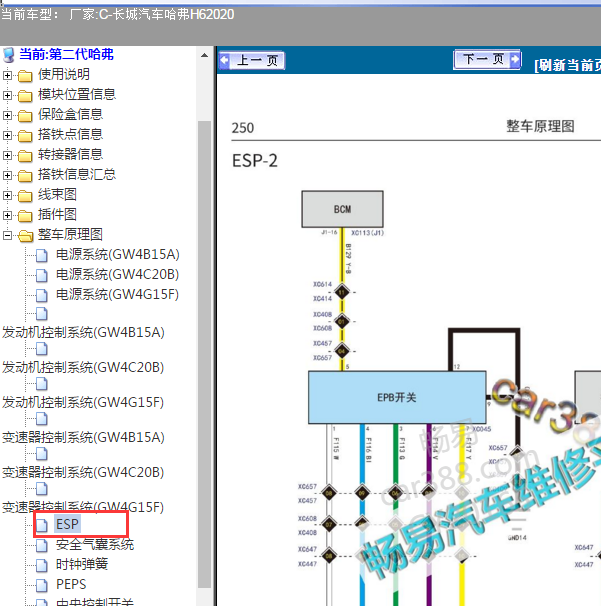Expand the 搭铁信息汇总 folder node
The width and height of the screenshot is (601, 606).
click(7, 175)
